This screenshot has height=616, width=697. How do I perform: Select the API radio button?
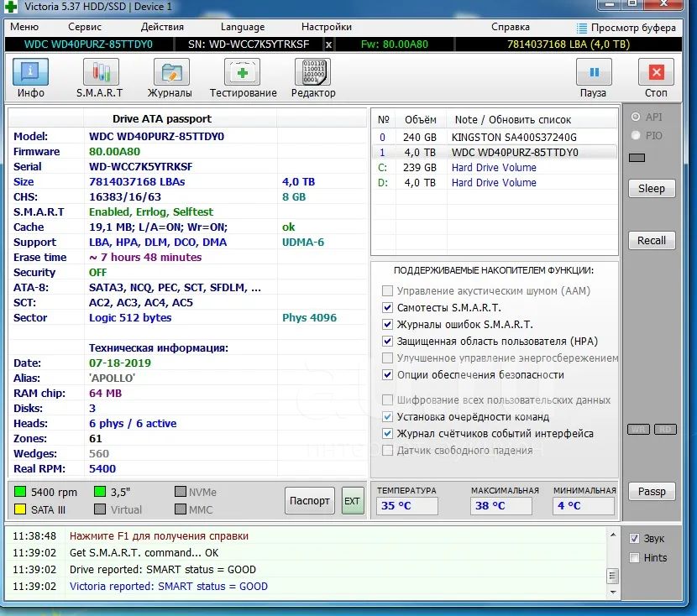pyautogui.click(x=636, y=117)
